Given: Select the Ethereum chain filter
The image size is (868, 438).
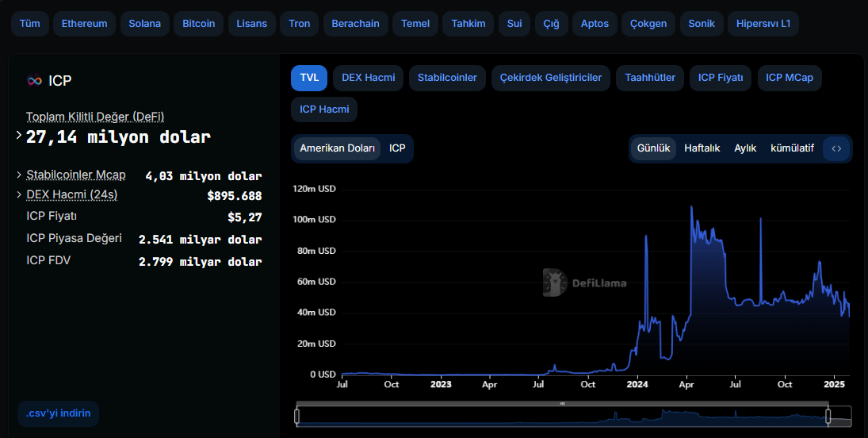Looking at the screenshot, I should (x=84, y=24).
